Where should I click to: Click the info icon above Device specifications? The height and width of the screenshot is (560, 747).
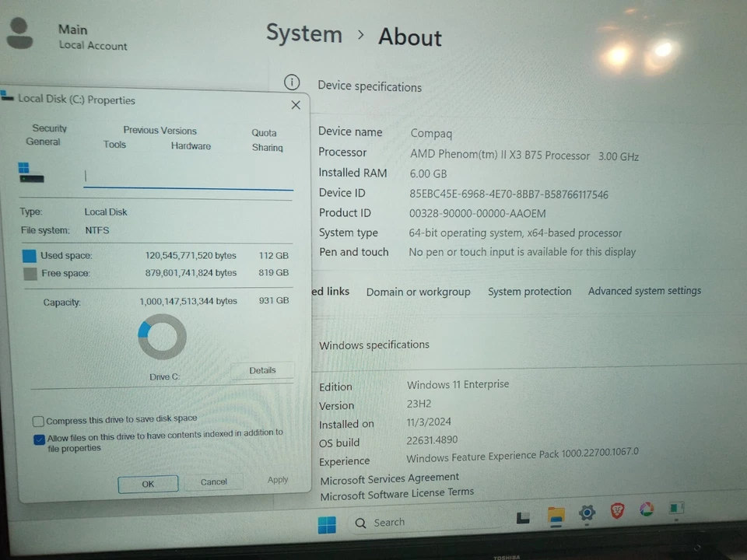(292, 81)
